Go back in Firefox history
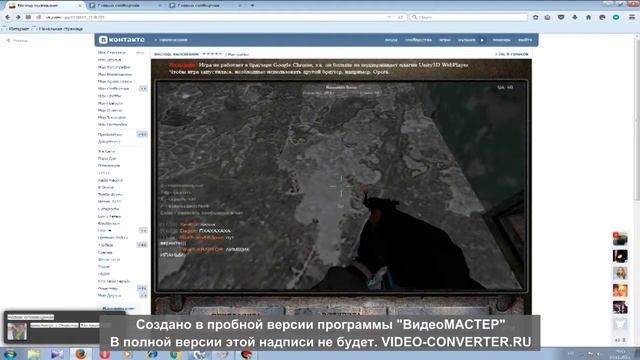 click(7, 17)
